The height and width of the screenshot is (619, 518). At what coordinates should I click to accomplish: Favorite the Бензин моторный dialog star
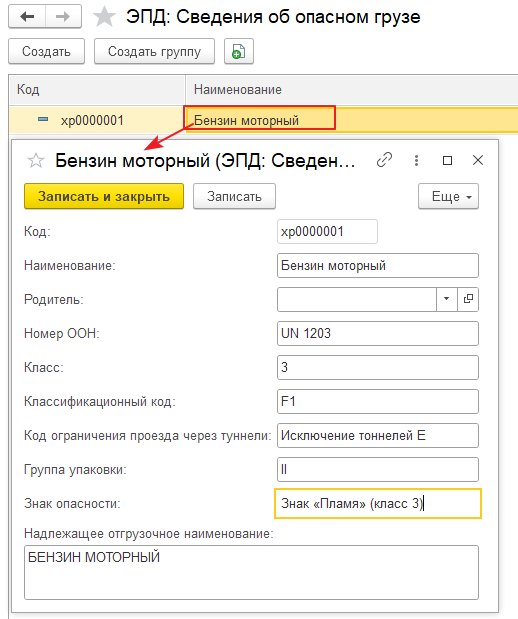[36, 160]
